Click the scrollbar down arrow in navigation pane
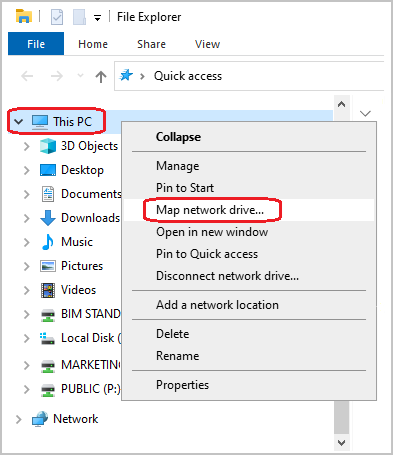Screen dimensions: 393x455 [x=341, y=443]
